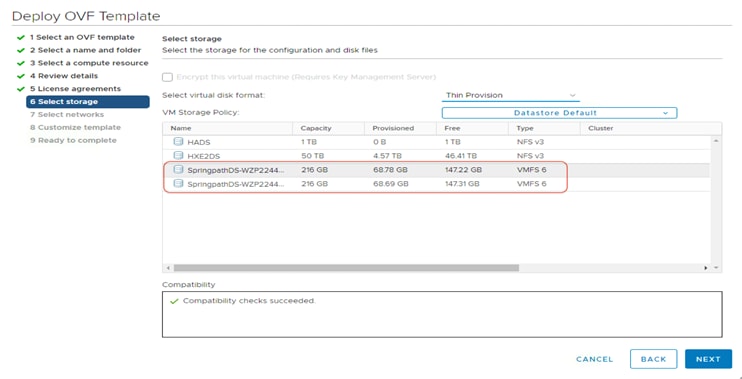Click step 9 Ready to complete

coord(73,140)
